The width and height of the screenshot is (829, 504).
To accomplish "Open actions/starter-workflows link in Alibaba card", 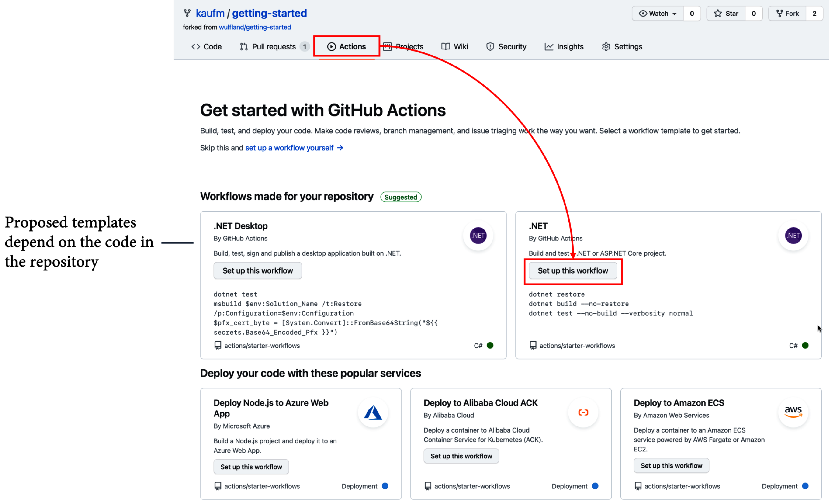I will pos(472,486).
